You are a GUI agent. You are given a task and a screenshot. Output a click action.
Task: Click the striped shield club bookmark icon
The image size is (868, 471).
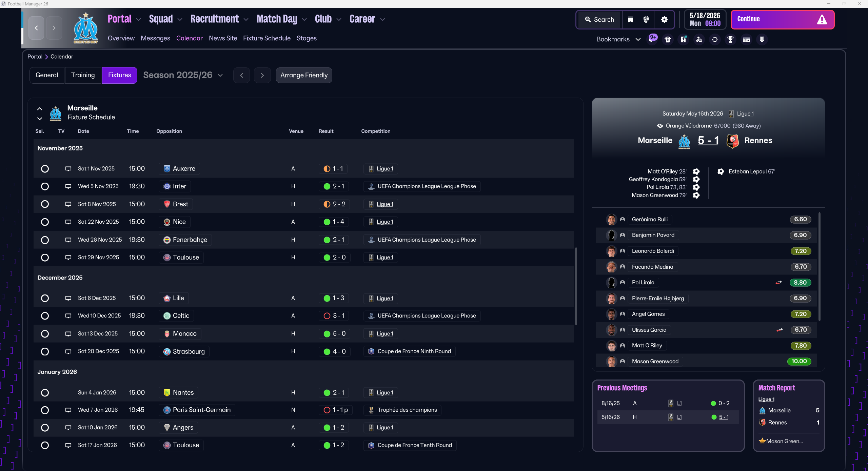point(762,40)
